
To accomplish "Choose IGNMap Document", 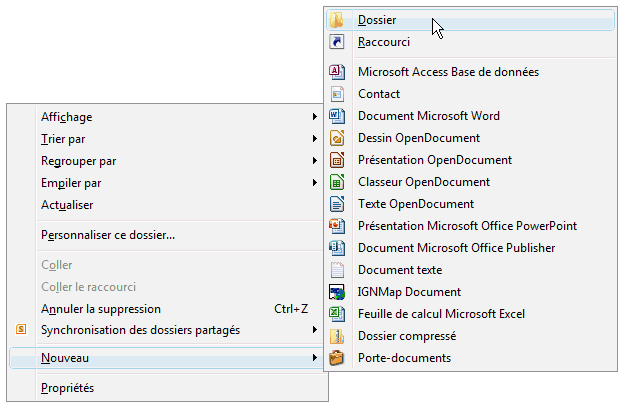I will pyautogui.click(x=470, y=292).
